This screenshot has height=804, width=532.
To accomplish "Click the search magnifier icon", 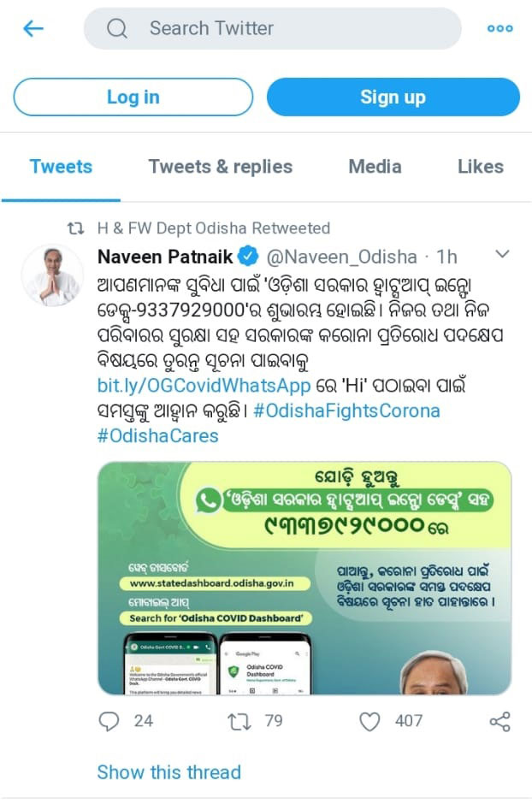I will (117, 28).
